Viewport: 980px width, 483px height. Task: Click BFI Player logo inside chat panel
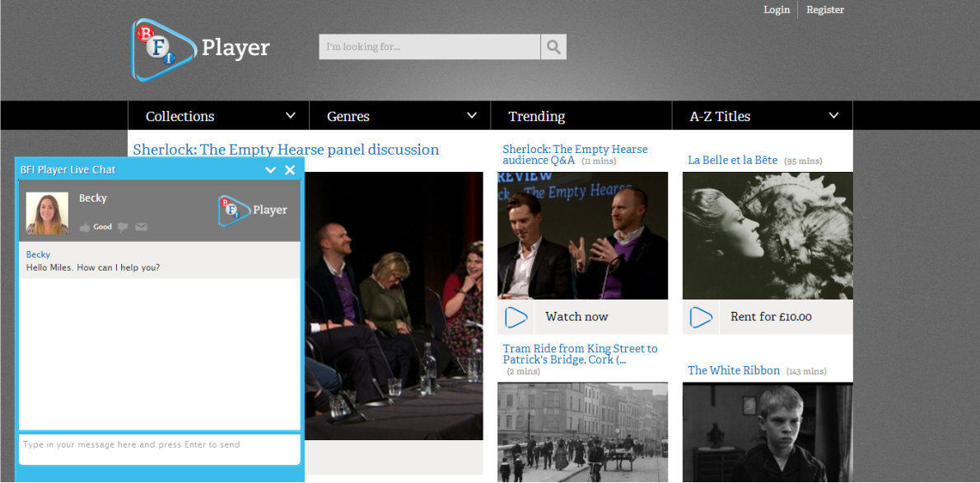tap(253, 211)
